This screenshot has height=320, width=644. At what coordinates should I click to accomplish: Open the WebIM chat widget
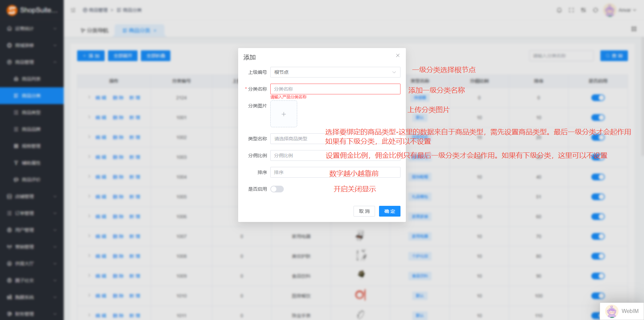(622, 311)
